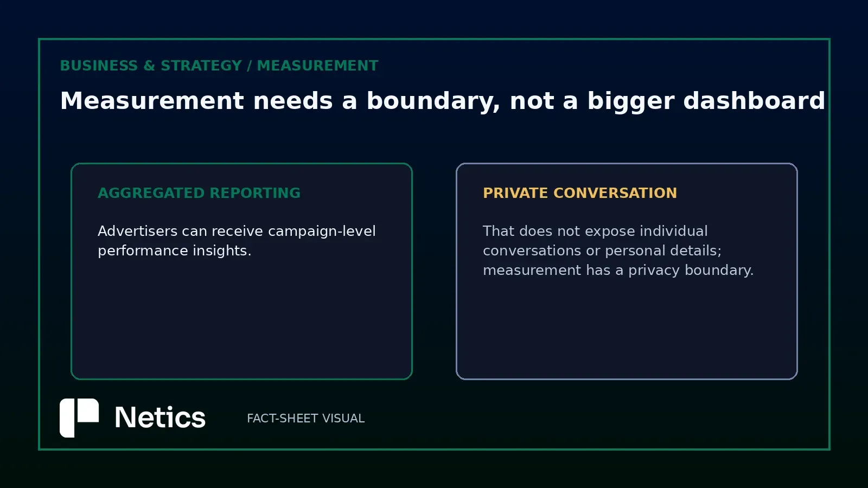
Task: Click the headline 'Measurement needs a boundary, not a bigger dashboard'
Action: [x=443, y=101]
